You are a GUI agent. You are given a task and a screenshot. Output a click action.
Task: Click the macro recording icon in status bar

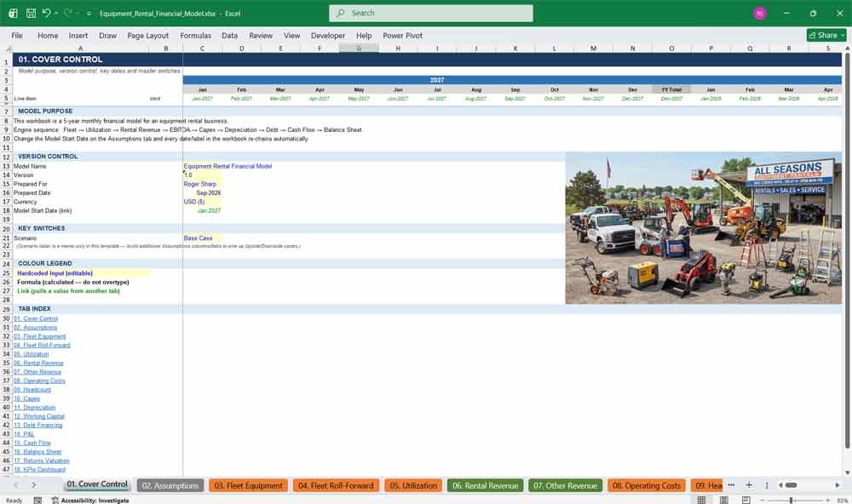(37, 501)
